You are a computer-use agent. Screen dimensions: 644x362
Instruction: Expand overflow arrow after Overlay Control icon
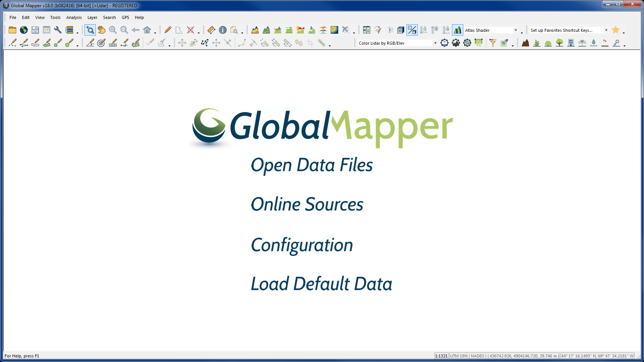tap(77, 33)
